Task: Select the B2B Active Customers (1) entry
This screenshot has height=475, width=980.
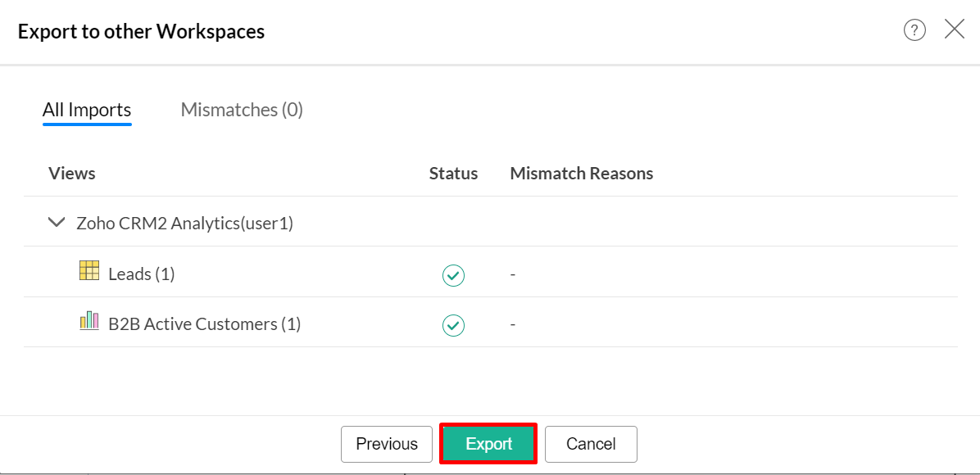Action: [205, 324]
